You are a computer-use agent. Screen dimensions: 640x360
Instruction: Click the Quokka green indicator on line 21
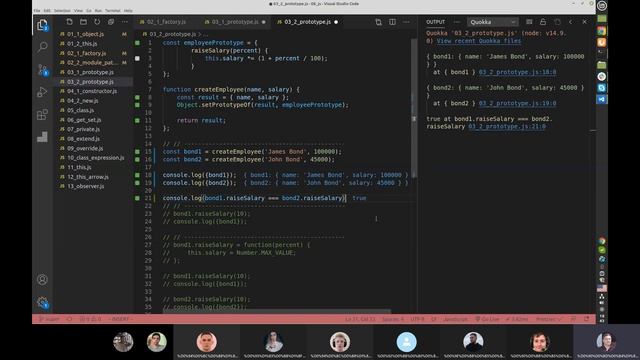pyautogui.click(x=137, y=198)
